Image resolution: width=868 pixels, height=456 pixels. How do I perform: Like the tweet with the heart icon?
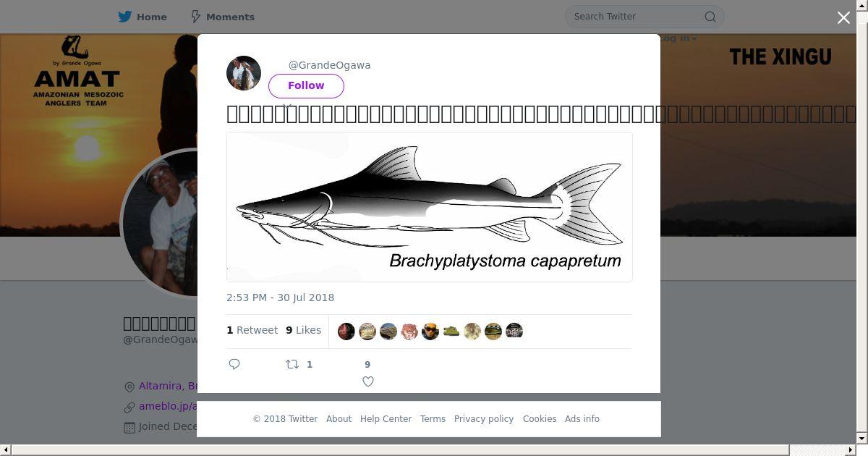pyautogui.click(x=368, y=381)
